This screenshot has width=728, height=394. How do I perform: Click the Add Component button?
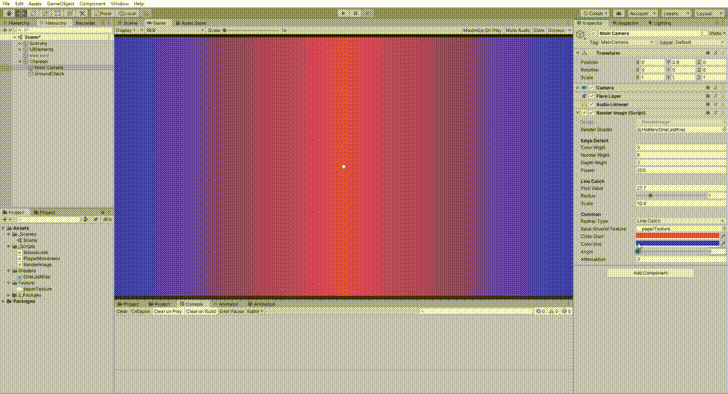[x=650, y=273]
